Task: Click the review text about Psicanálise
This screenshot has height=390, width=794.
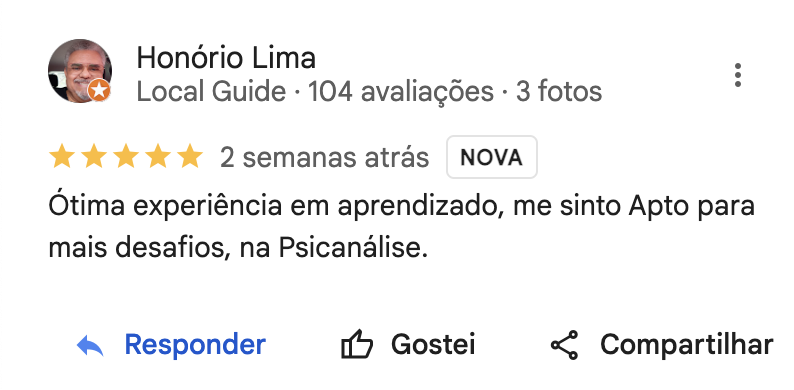Action: point(402,227)
